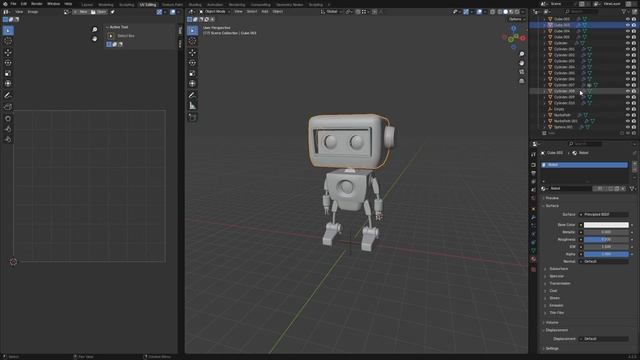Toggle visibility eye for Cylinder.008

628,91
